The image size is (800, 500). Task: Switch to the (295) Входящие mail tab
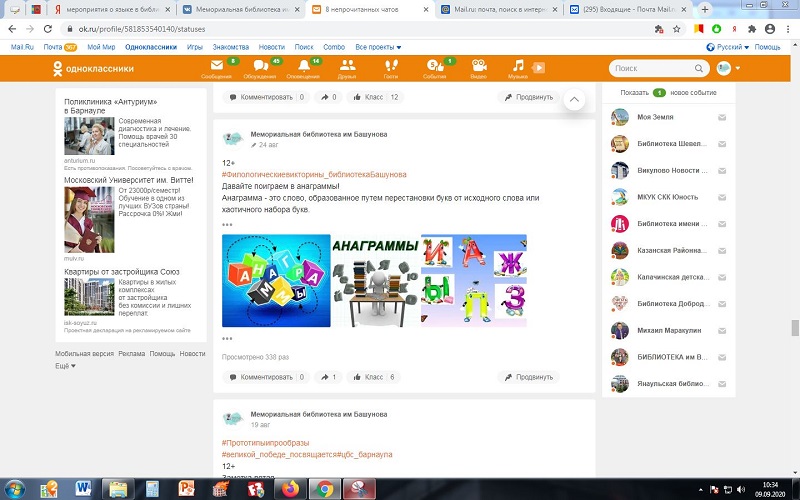[629, 10]
